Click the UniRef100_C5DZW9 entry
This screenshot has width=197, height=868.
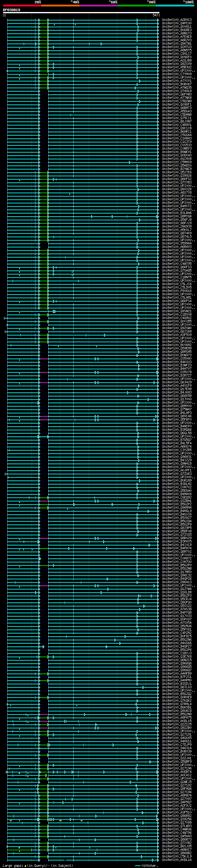coord(176,101)
